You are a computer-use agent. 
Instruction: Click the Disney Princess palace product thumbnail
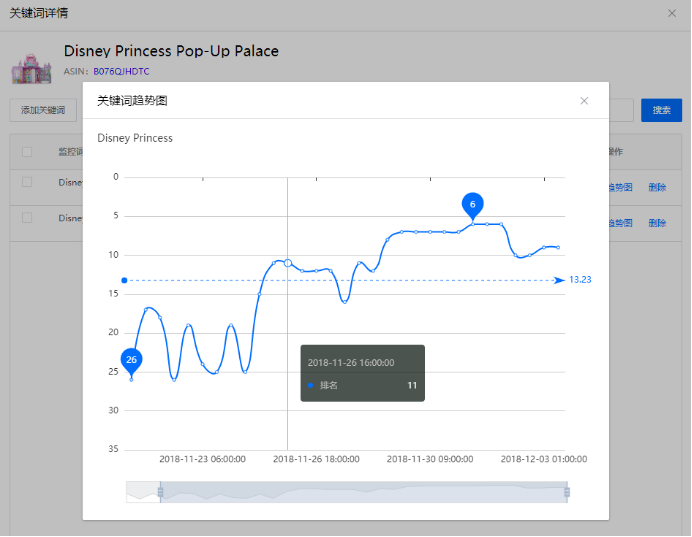(31, 63)
